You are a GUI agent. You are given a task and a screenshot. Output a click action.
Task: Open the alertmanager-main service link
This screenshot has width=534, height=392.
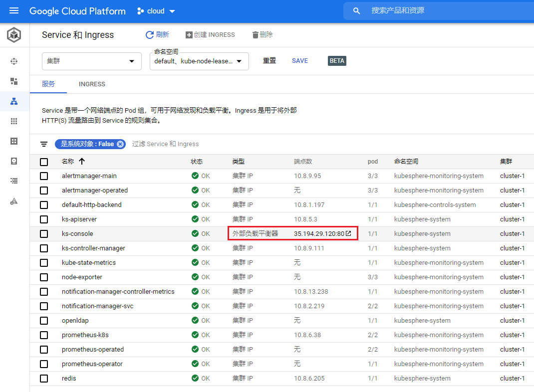pyautogui.click(x=89, y=176)
